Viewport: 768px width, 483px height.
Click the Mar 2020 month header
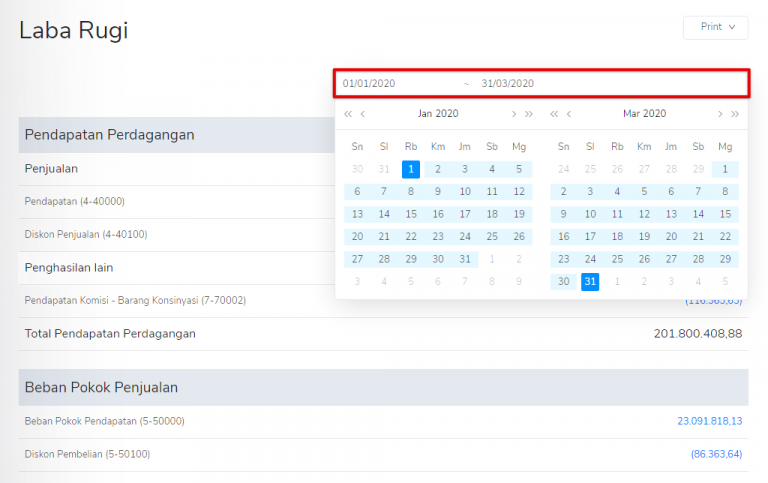[644, 114]
